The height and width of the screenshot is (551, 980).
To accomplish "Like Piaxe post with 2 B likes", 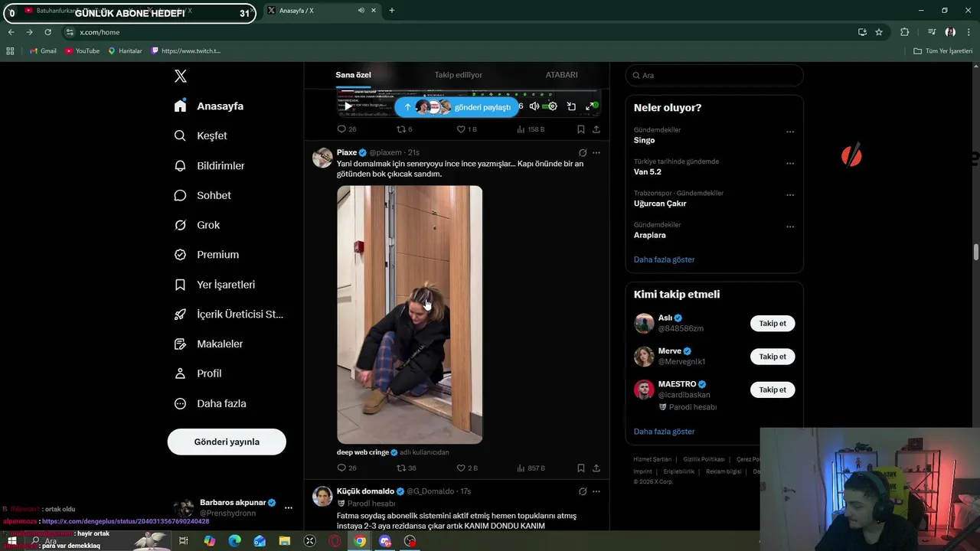I will 467,468.
